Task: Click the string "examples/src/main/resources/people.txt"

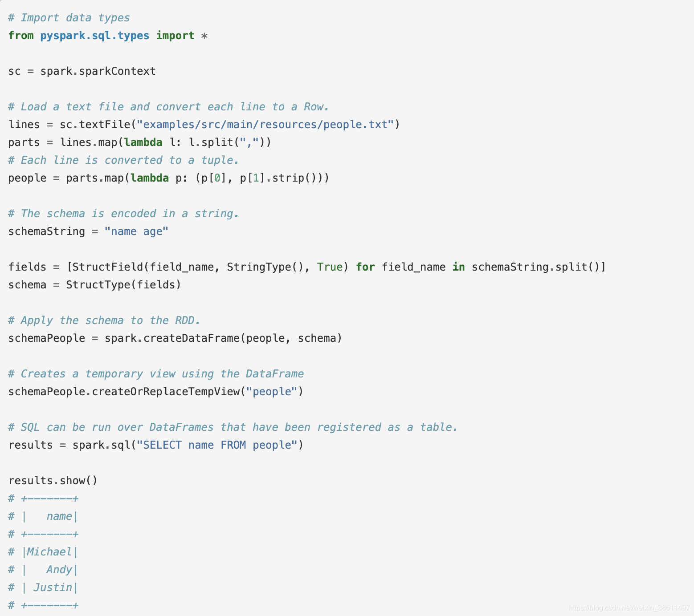Action: click(x=265, y=125)
